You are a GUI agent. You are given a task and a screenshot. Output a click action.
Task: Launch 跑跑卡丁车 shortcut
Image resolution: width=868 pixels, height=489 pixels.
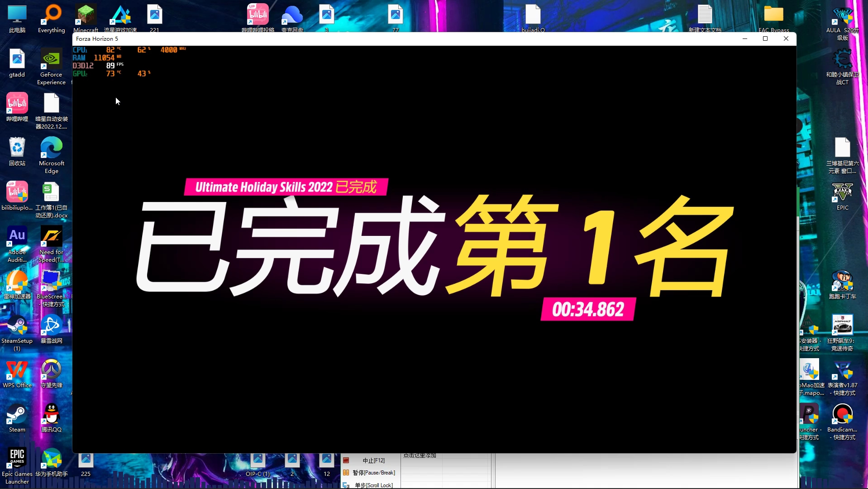click(843, 285)
